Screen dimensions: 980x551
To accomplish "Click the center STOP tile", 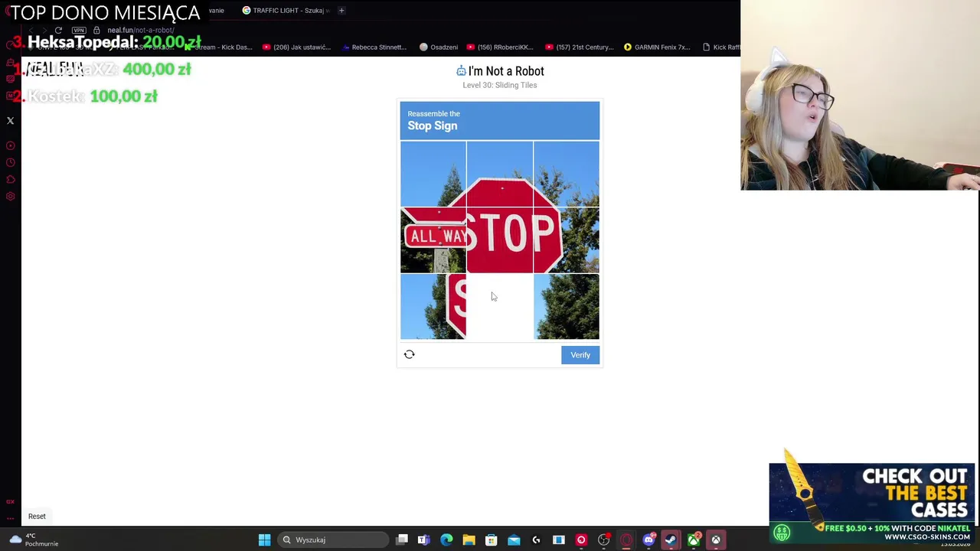I will (500, 240).
